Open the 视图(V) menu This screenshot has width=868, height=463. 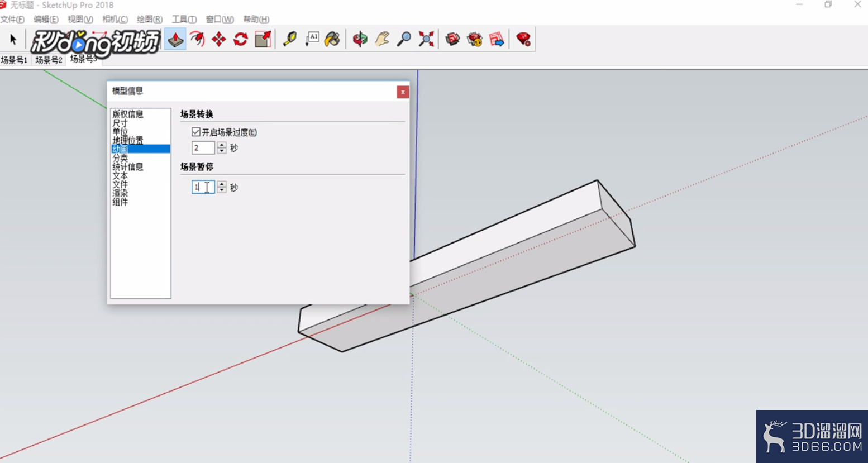pos(80,20)
